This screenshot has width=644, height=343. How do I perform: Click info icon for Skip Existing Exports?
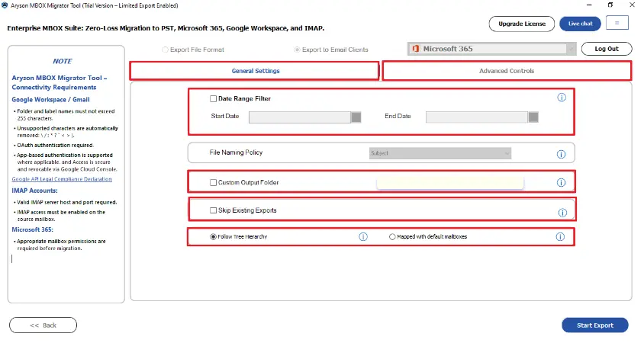click(x=562, y=213)
